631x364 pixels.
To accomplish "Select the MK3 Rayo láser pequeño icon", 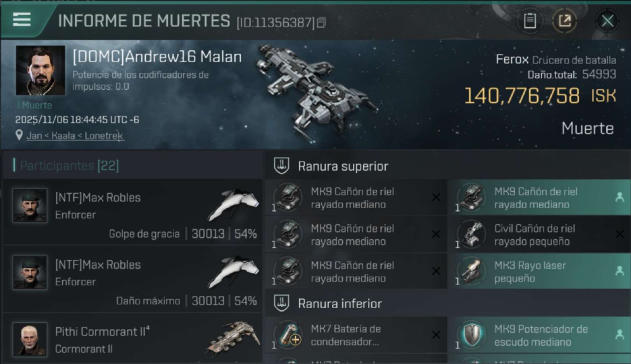I will pyautogui.click(x=471, y=272).
